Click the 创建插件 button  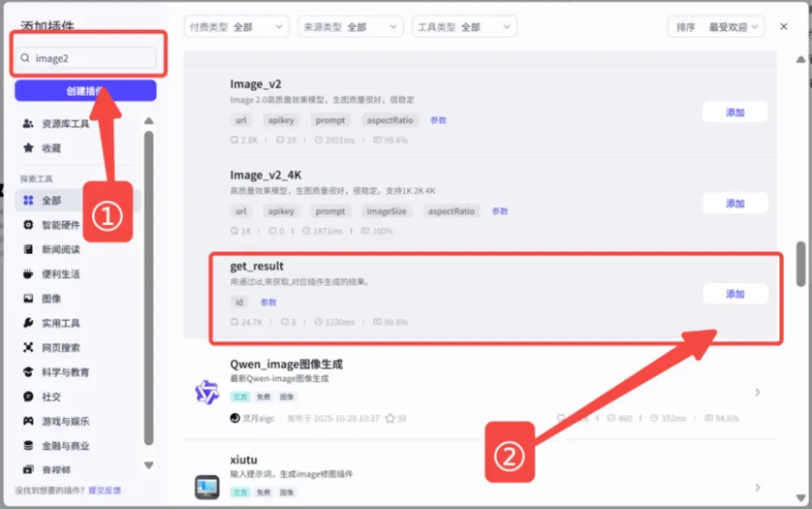tap(86, 91)
